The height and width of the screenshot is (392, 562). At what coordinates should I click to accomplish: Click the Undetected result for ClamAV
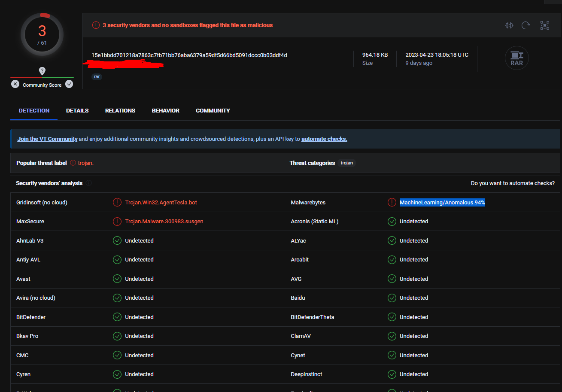[414, 336]
